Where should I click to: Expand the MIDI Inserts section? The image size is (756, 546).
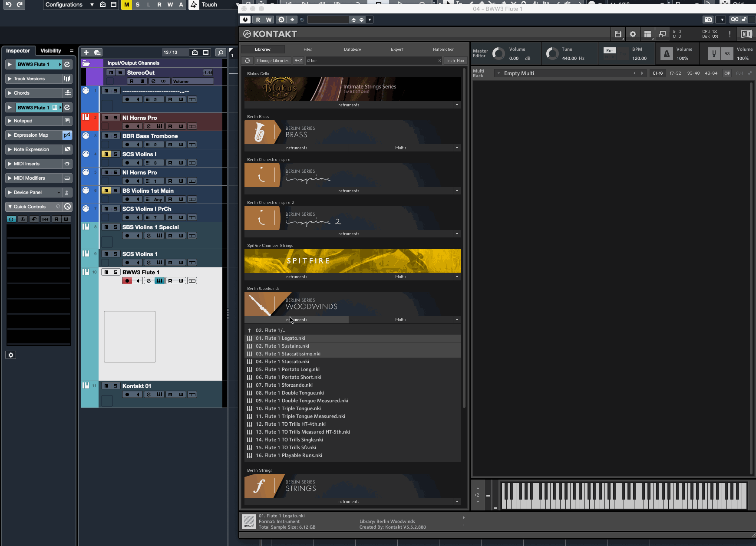click(x=10, y=164)
